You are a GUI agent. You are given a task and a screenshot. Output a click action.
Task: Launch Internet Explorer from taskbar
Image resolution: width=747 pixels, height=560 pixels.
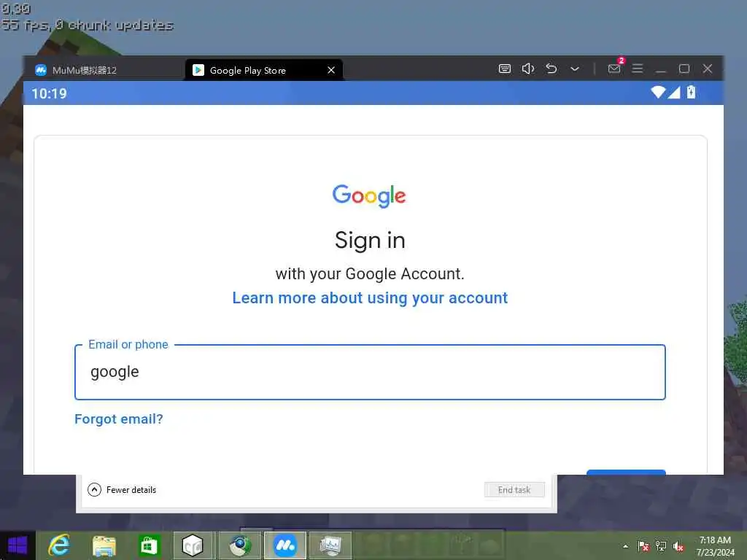point(60,545)
